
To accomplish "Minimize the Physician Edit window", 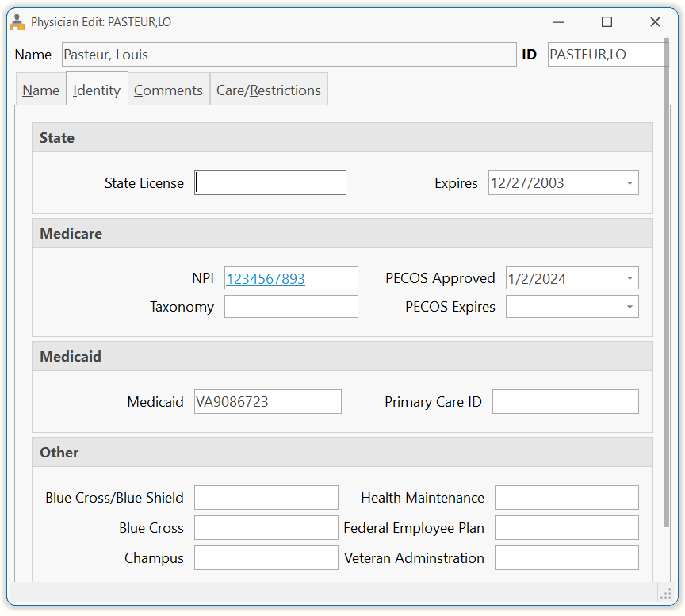I will pos(558,22).
